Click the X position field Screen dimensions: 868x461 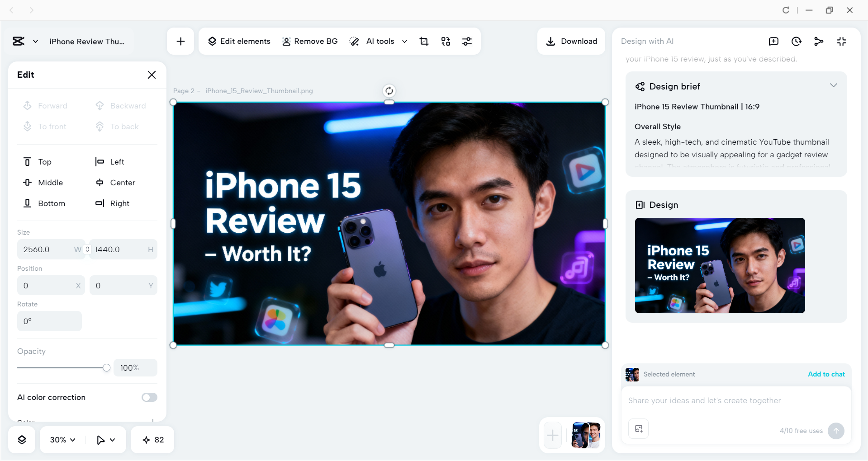[x=51, y=286]
